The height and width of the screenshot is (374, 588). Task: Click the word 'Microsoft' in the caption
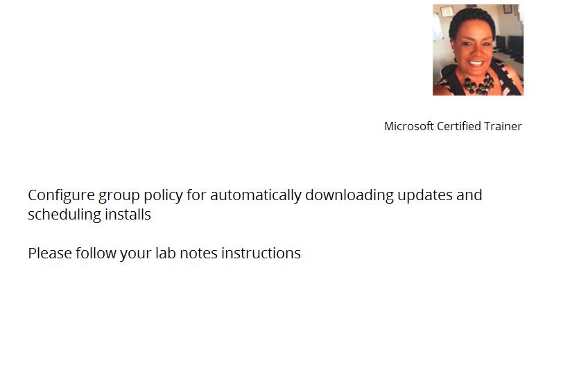pos(408,126)
